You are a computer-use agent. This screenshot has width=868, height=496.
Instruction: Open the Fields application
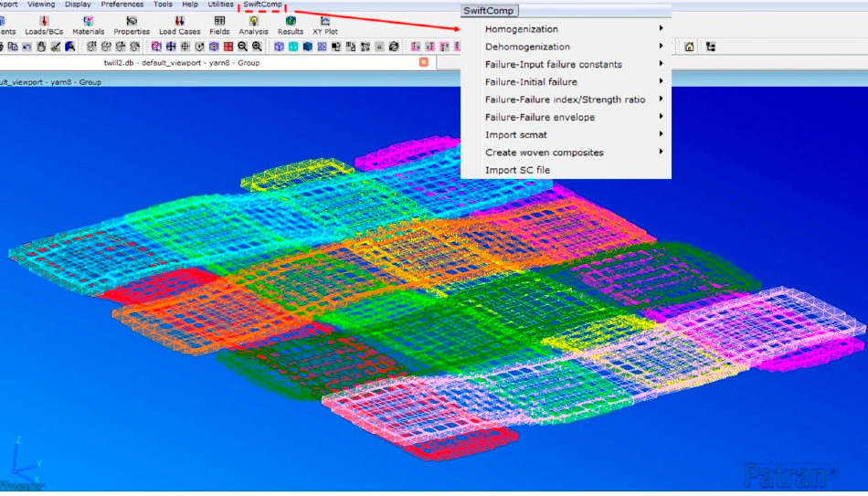pyautogui.click(x=219, y=26)
